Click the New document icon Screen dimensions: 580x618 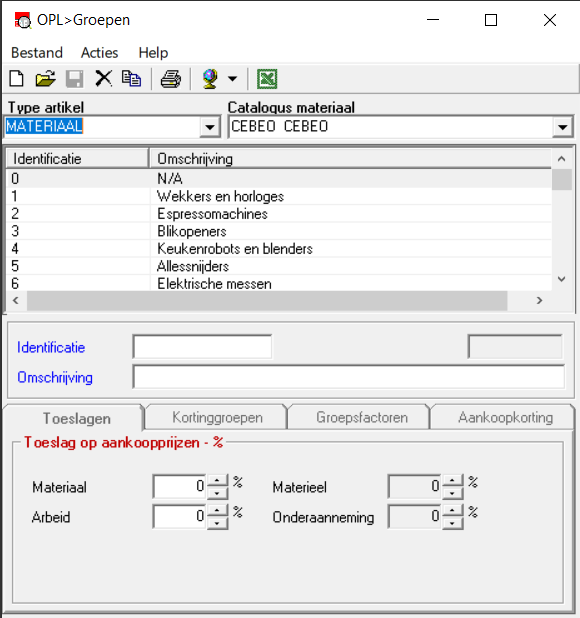pyautogui.click(x=17, y=78)
